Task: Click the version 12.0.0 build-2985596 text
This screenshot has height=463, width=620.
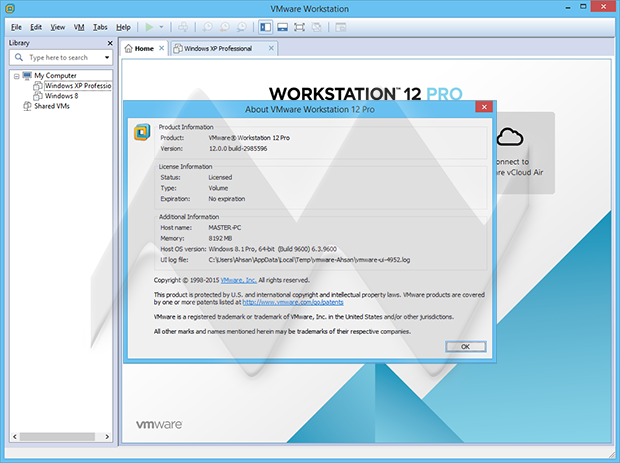Action: 238,149
